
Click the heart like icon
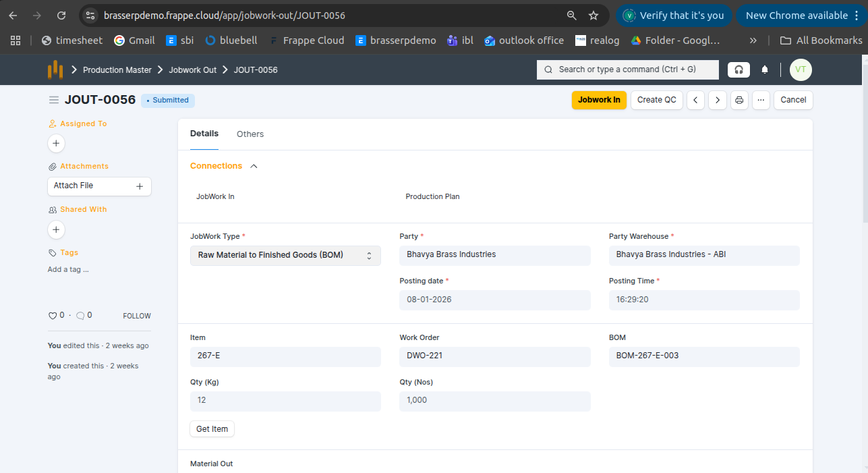[x=53, y=315]
